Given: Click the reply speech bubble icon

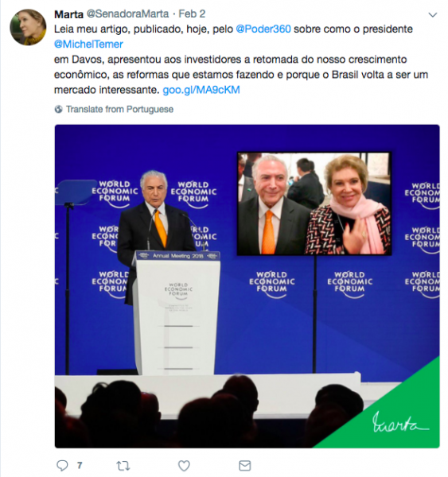Looking at the screenshot, I should (62, 465).
